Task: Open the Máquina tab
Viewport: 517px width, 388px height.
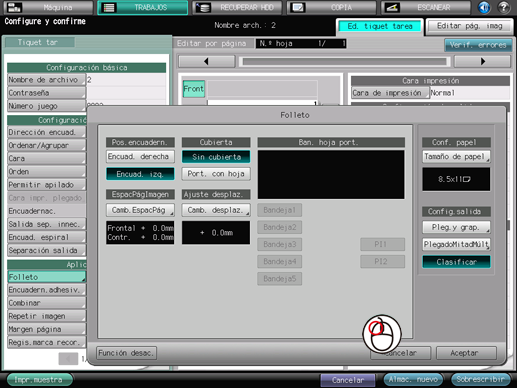Action: point(48,7)
